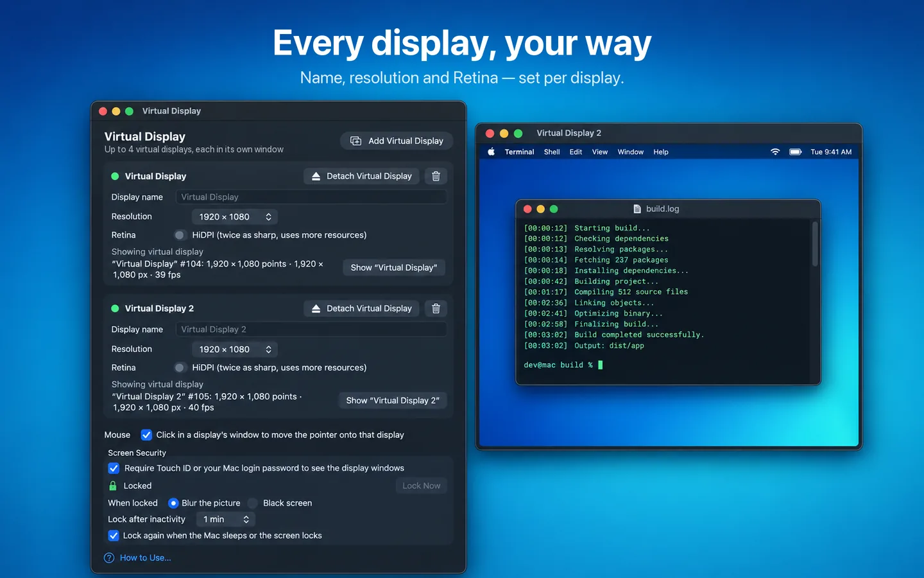Open Terminal menu in Virtual Display 2
The image size is (924, 578).
point(519,152)
